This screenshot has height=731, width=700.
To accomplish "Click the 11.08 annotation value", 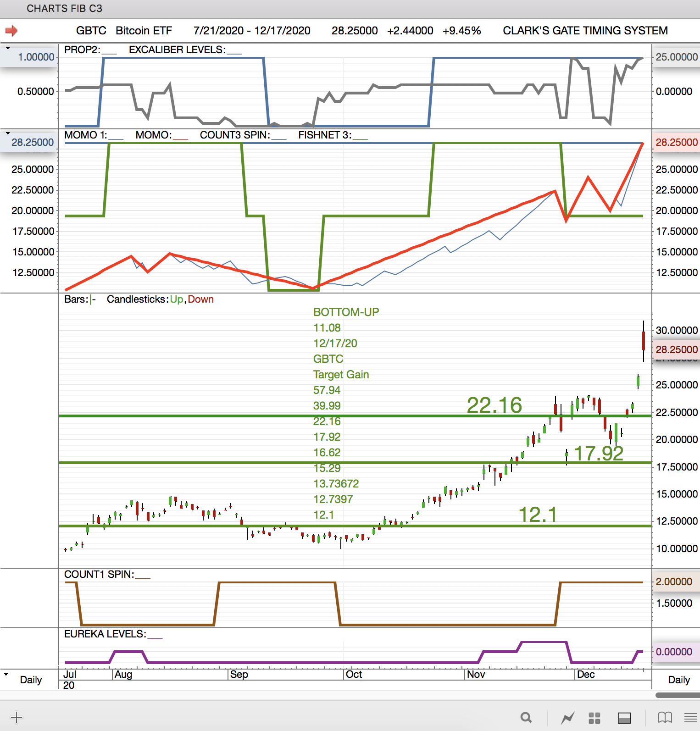I will [x=327, y=328].
